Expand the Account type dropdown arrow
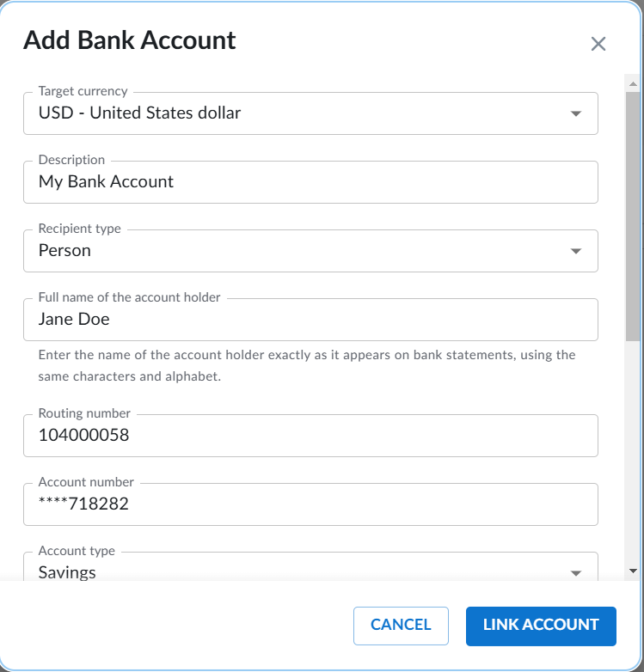Screen dimensions: 644x672 coord(576,573)
